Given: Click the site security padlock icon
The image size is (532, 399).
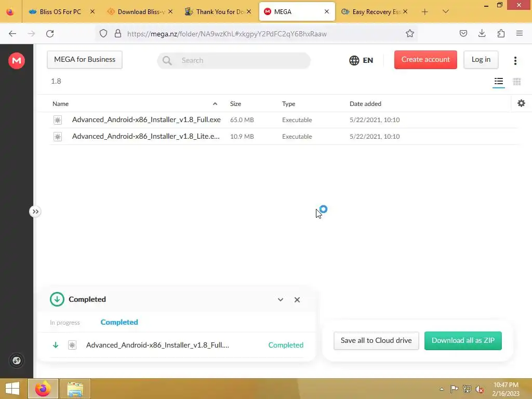Looking at the screenshot, I should point(118,34).
